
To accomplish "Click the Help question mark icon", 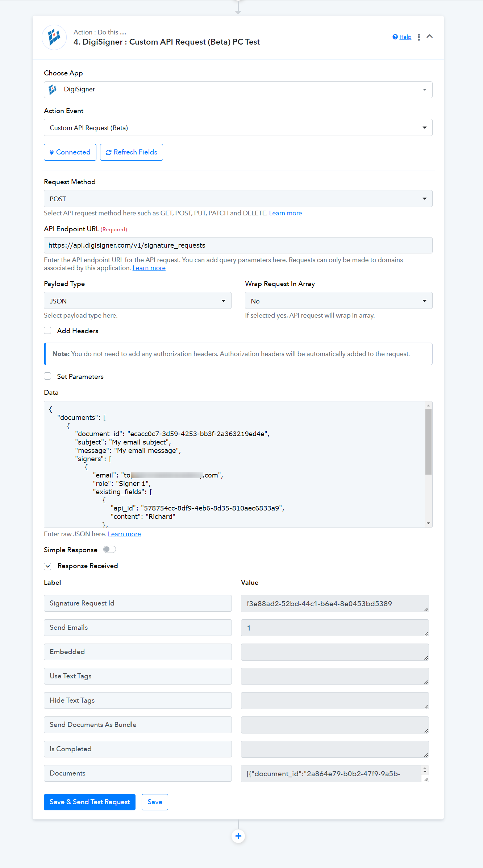I will [x=395, y=37].
